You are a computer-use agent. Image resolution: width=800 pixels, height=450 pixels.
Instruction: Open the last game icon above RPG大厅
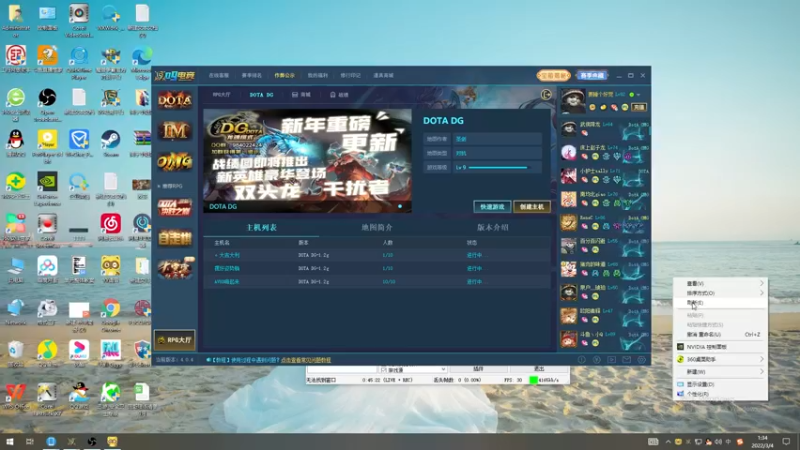coord(174,268)
